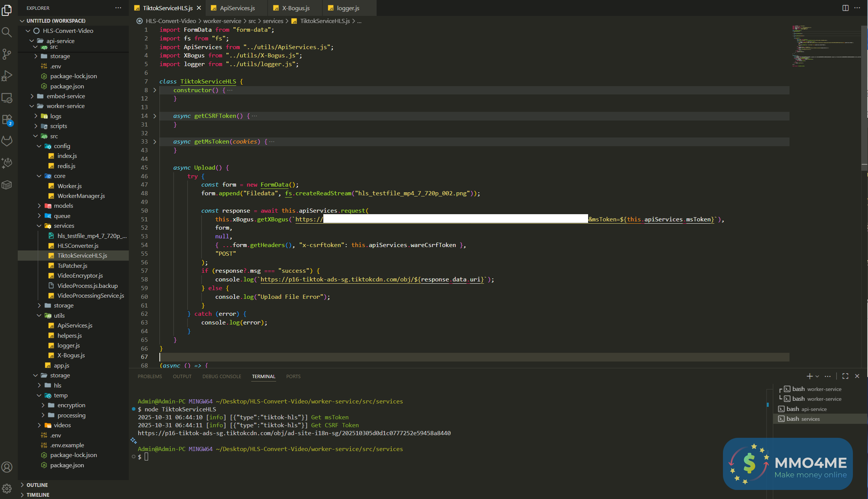
Task: Maximize the terminal panel size
Action: 845,376
